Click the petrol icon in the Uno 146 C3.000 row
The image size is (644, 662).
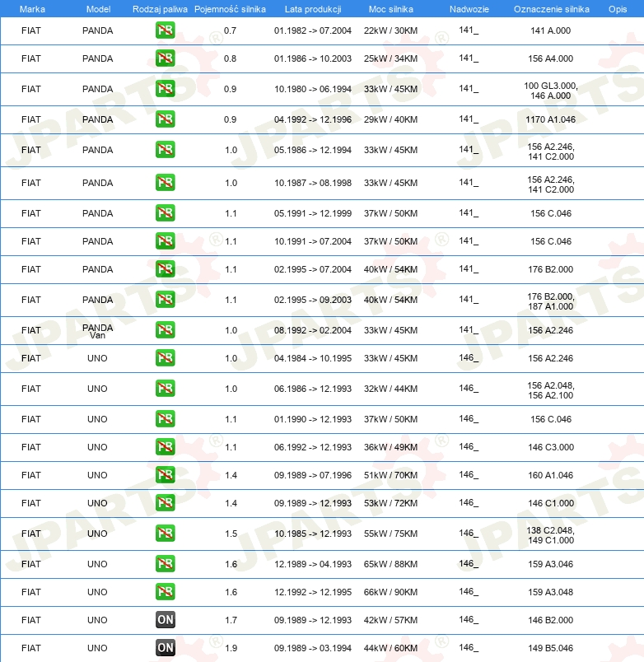(x=165, y=447)
